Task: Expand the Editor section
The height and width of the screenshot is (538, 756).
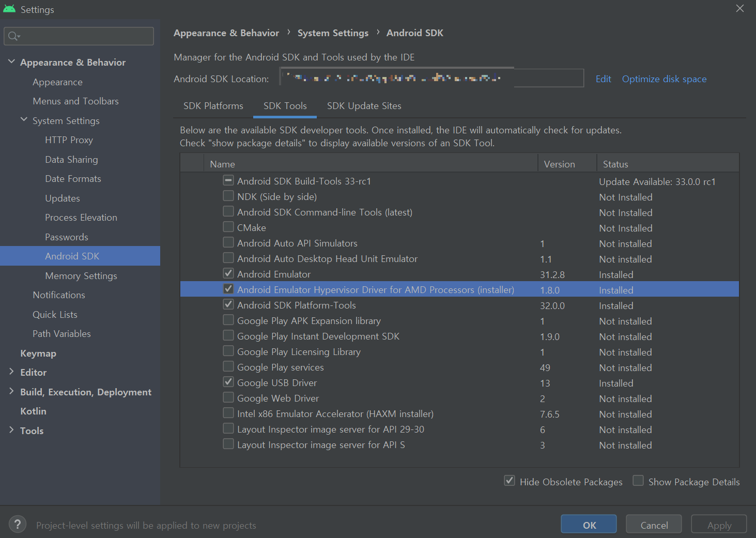Action: tap(11, 372)
